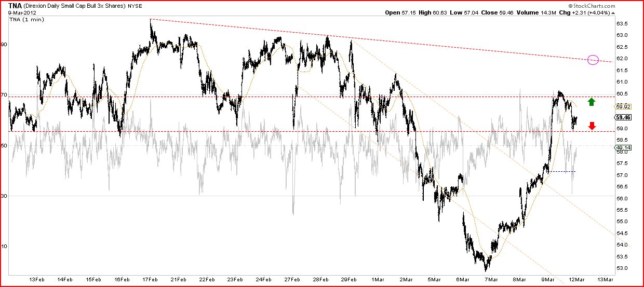Click the 53.0 price axis label
This screenshot has height=287, width=644.
click(x=622, y=268)
